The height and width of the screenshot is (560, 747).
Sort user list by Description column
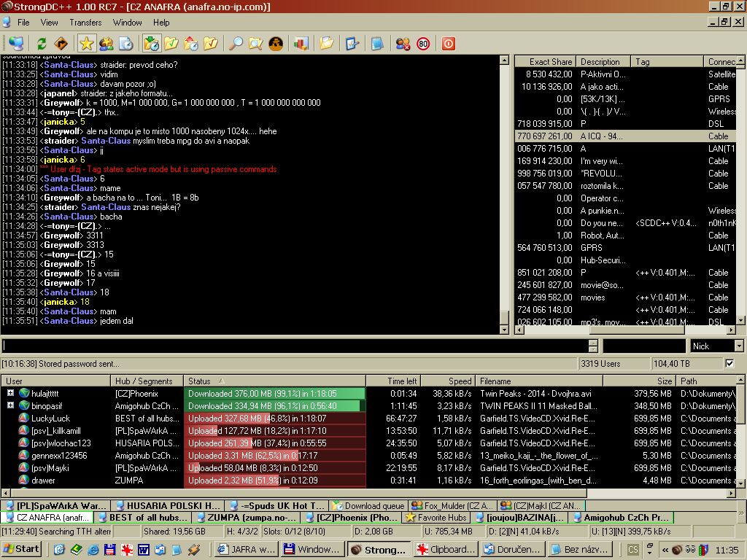(603, 61)
